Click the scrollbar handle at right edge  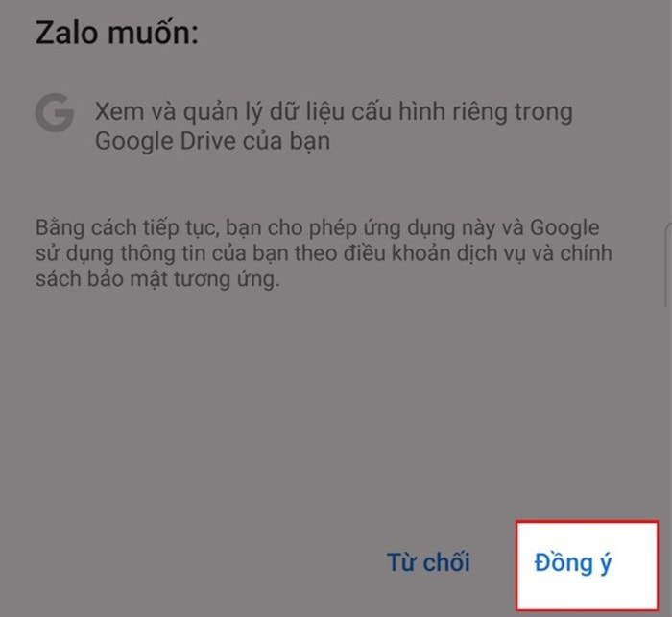coord(668,265)
